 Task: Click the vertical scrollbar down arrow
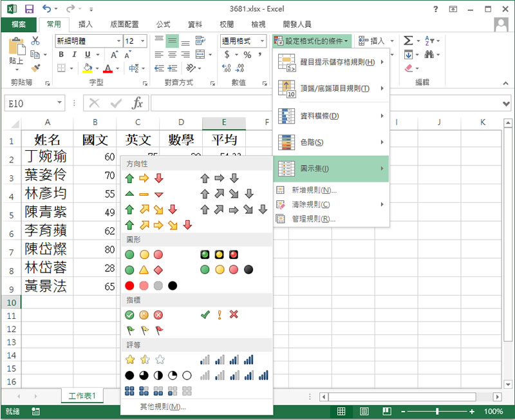pyautogui.click(x=508, y=384)
